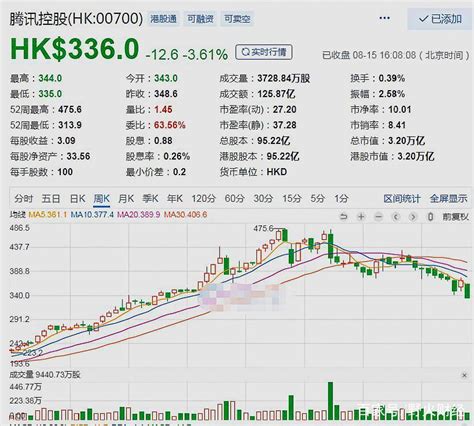Click the 均线 indicator label
Image resolution: width=474 pixels, height=426 pixels.
[x=18, y=215]
